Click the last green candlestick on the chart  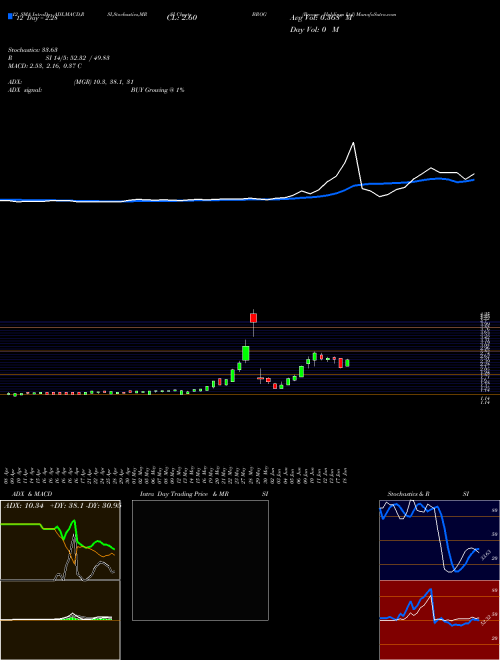(347, 363)
